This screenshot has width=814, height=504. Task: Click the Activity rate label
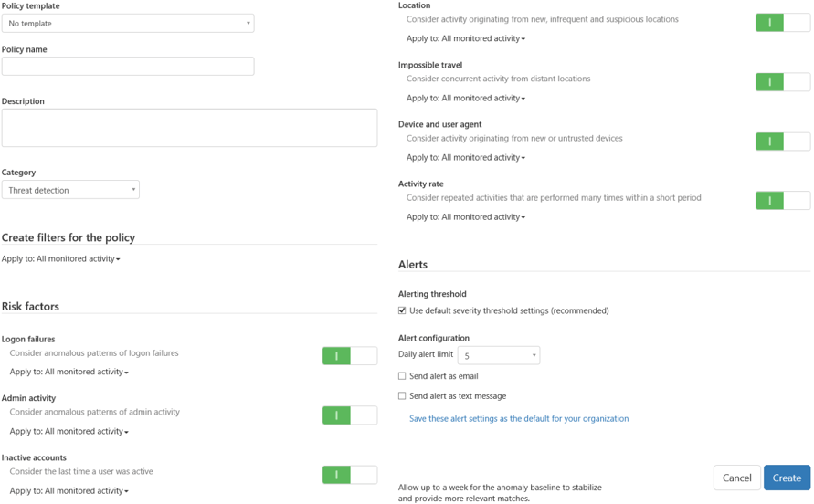(420, 184)
